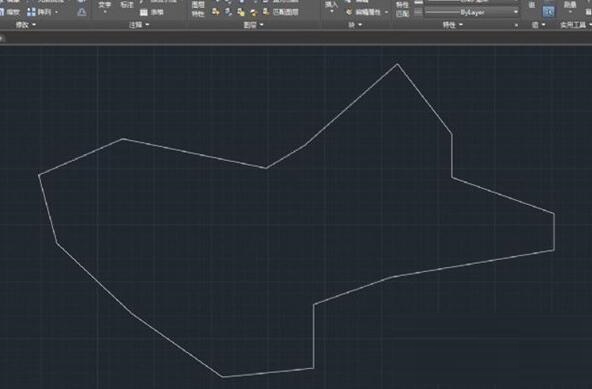Open the Properties panel dialog launcher arrow
The image size is (592, 389).
coord(516,25)
